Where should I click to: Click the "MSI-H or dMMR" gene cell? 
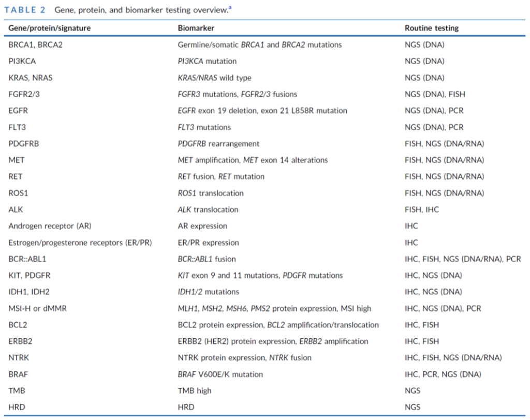(37, 309)
